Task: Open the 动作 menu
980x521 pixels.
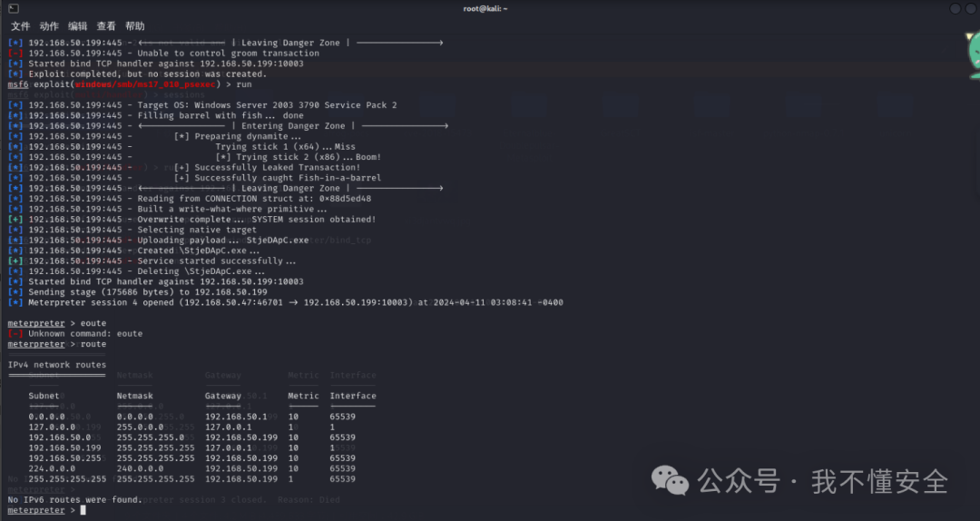Action: click(x=49, y=26)
